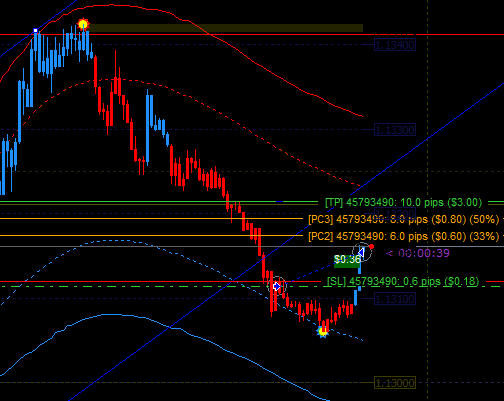This screenshot has height=401, width=504.
Task: Click the 1.13300 price level label
Action: pyautogui.click(x=395, y=130)
